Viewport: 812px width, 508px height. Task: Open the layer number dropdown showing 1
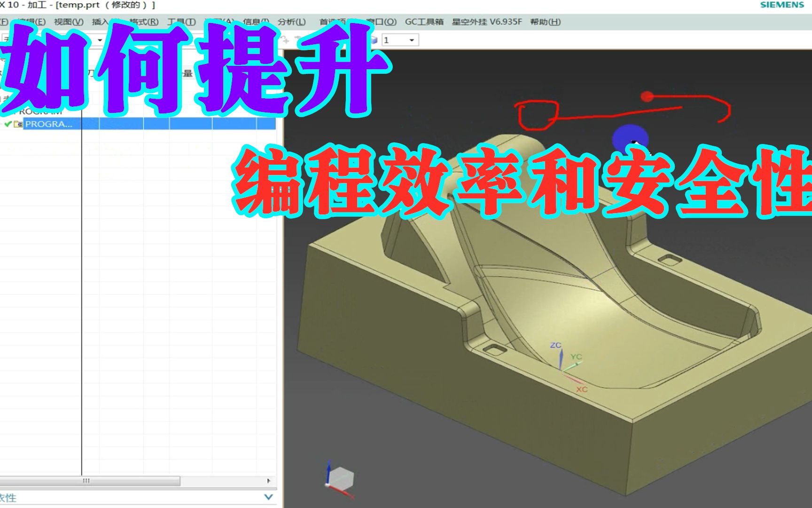pyautogui.click(x=410, y=40)
